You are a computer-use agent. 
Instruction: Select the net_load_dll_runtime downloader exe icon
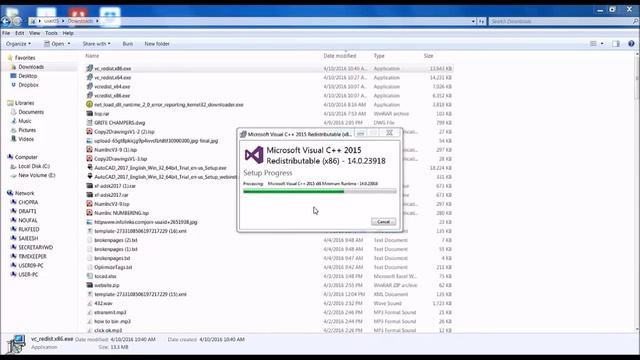click(89, 104)
